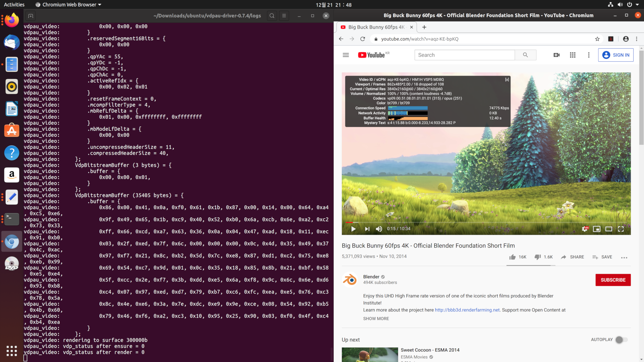Open Sweet Cocoon video thumbnail

click(x=370, y=355)
